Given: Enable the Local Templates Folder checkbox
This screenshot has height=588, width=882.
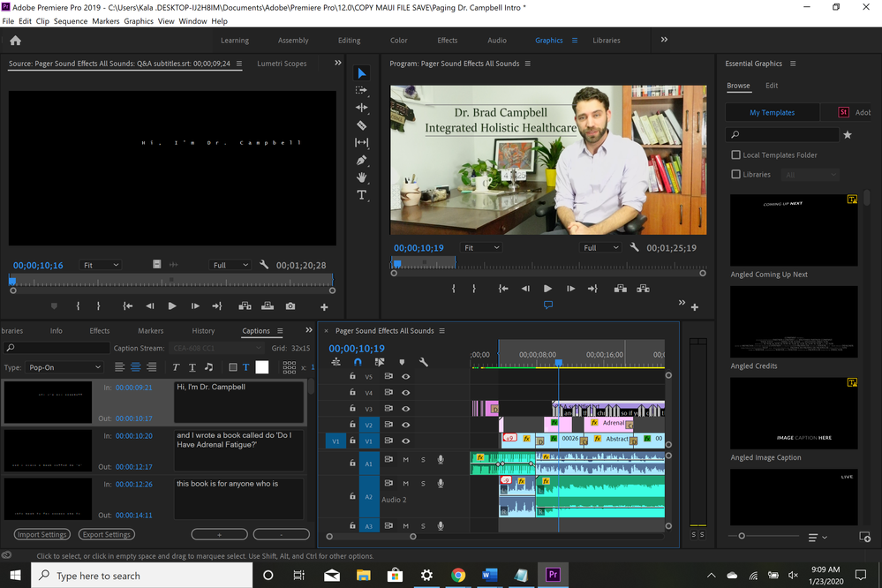Looking at the screenshot, I should pyautogui.click(x=736, y=155).
